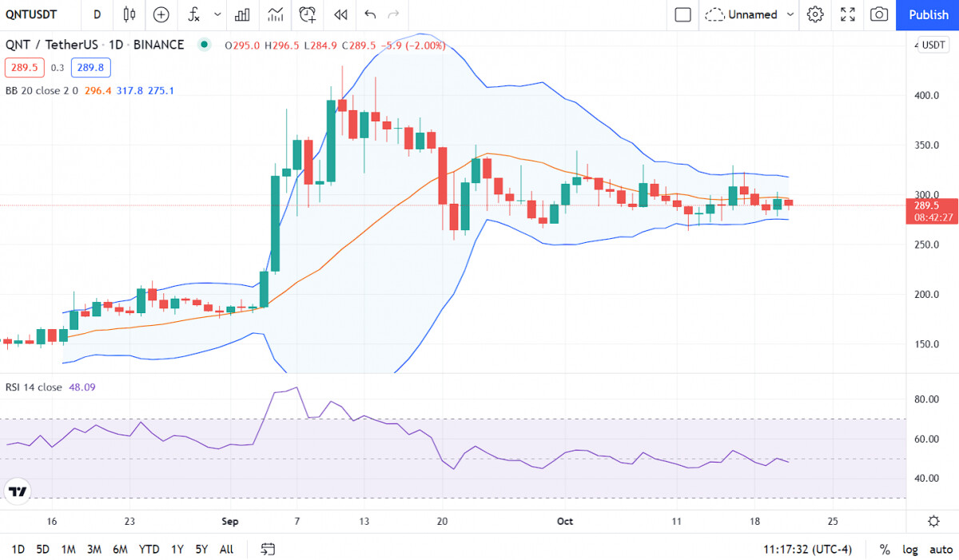This screenshot has height=560, width=959.
Task: Redo the last chart action
Action: (393, 14)
